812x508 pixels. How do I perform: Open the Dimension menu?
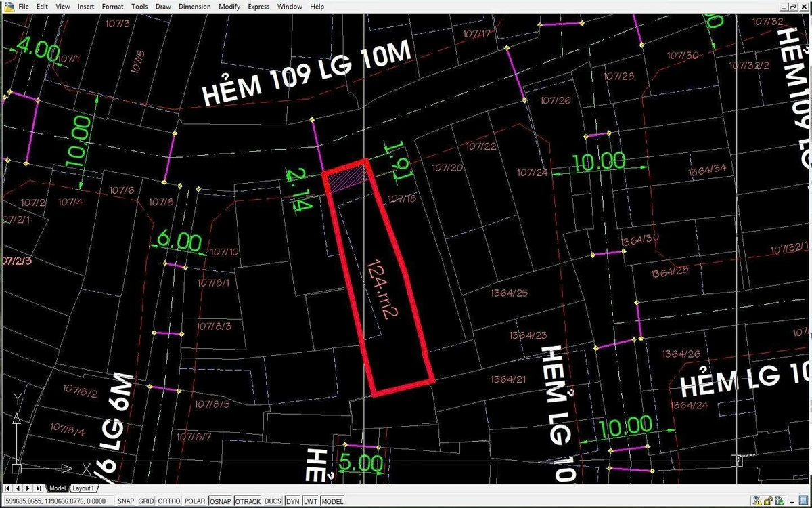(x=195, y=7)
